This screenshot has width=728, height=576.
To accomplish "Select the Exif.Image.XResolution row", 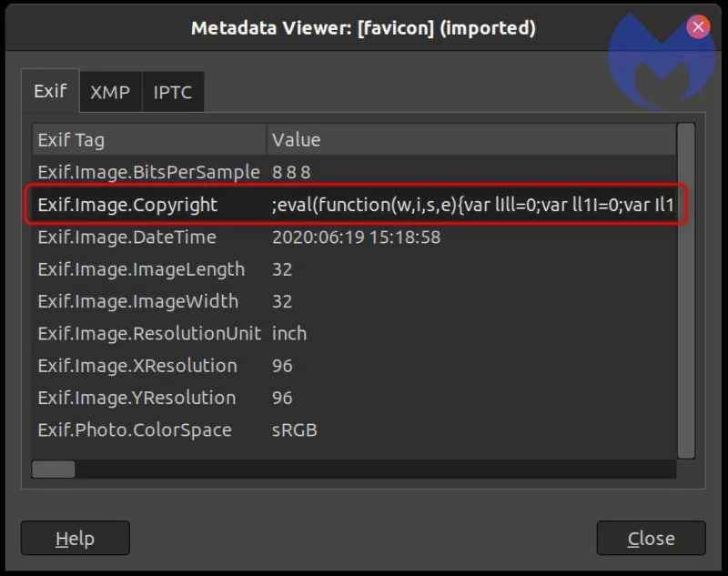I will tap(135, 366).
